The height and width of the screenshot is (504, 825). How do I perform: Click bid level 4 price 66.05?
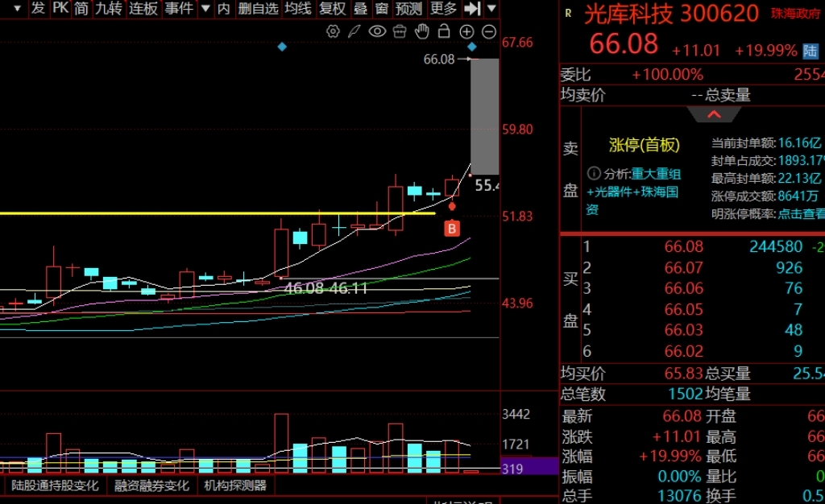tap(683, 309)
